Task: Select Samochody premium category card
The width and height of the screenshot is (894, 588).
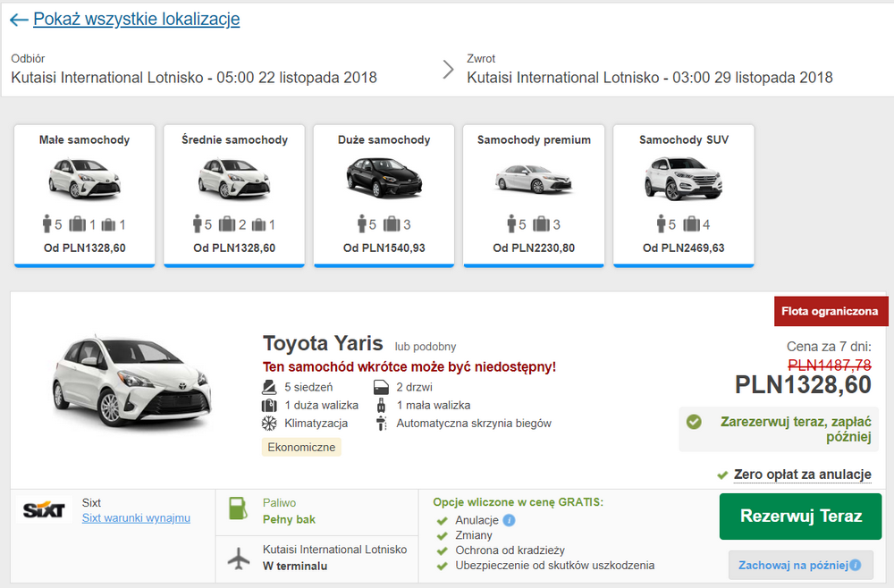Action: 534,196
